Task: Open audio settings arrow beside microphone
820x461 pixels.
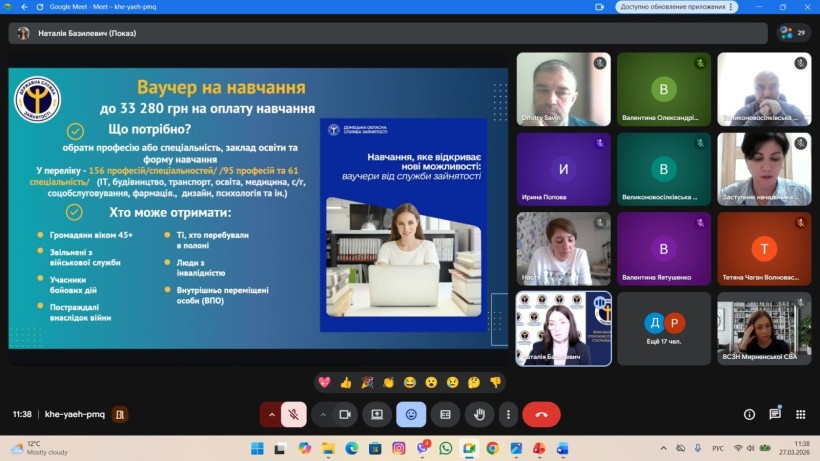Action: click(x=271, y=414)
